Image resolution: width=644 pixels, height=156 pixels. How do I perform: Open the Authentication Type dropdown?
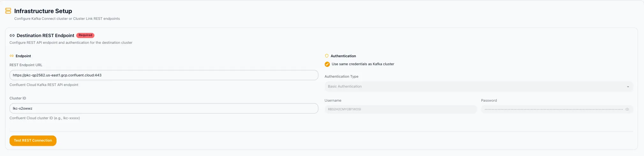click(479, 87)
